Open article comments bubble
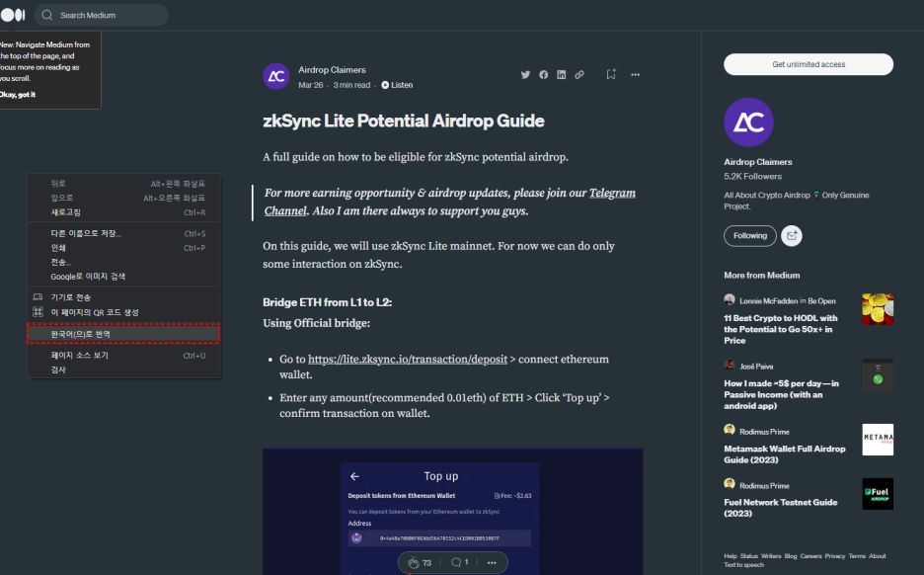This screenshot has width=924, height=575. pos(456,562)
